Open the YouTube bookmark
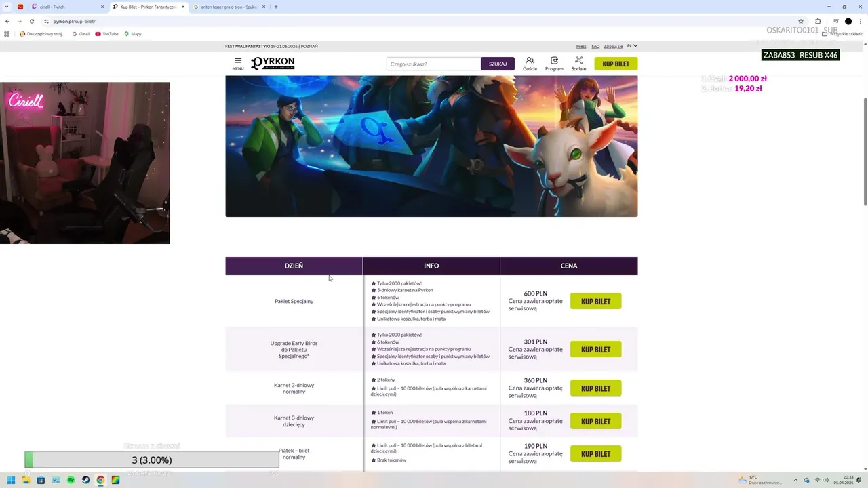Image resolution: width=868 pixels, height=488 pixels. [107, 33]
